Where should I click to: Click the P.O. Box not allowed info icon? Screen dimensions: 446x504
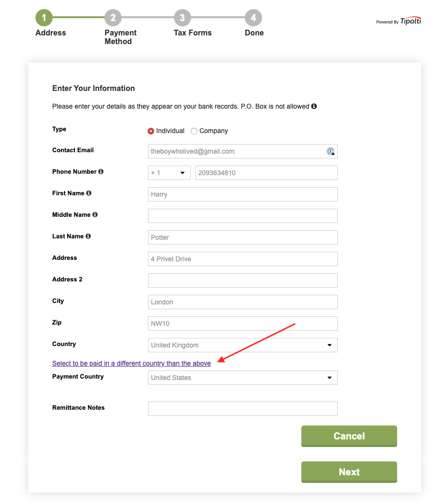pos(314,106)
